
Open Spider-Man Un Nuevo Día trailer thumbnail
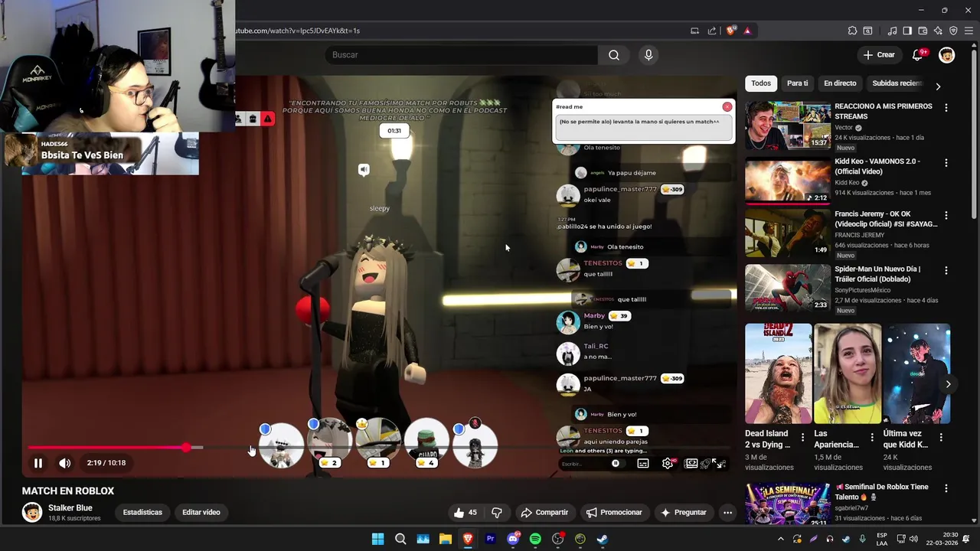coord(788,288)
